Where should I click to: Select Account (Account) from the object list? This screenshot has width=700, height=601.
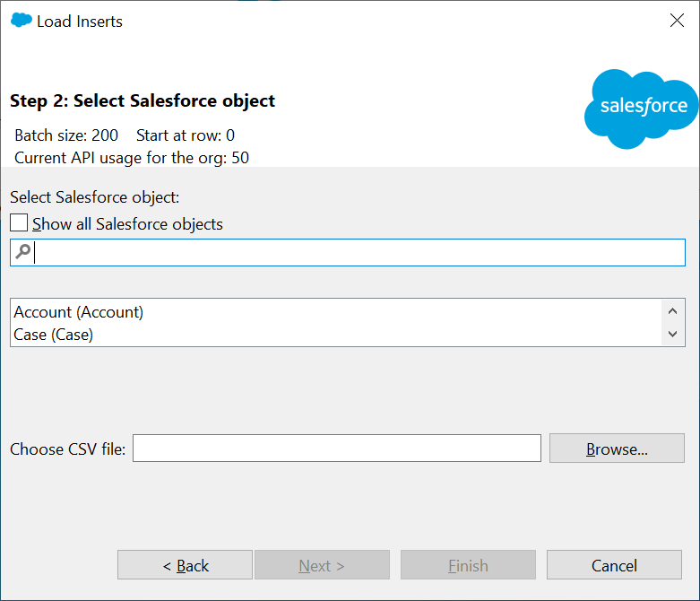pyautogui.click(x=79, y=312)
